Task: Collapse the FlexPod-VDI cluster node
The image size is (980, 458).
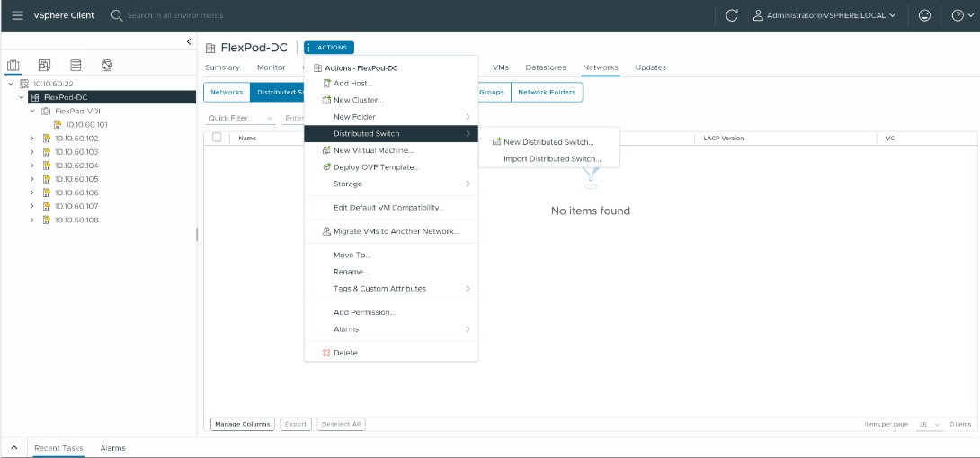Action: [31, 111]
